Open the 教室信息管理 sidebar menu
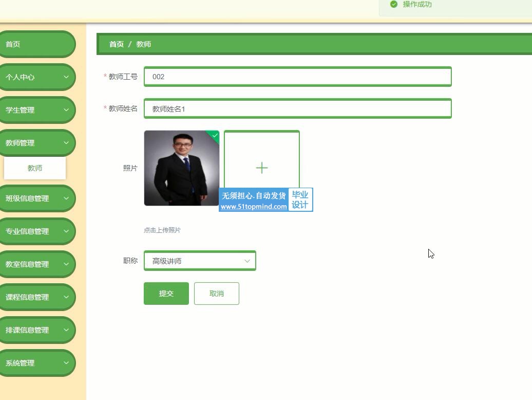This screenshot has width=532, height=400. (36, 264)
